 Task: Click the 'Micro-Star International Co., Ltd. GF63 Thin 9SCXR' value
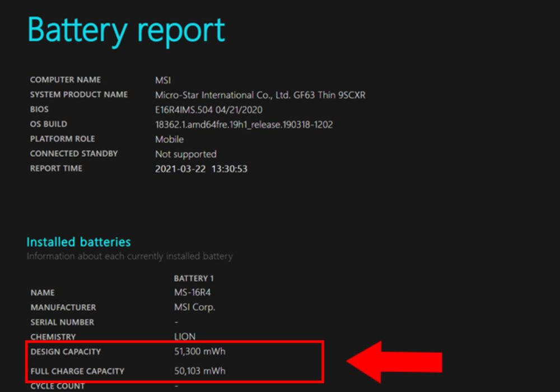(260, 95)
